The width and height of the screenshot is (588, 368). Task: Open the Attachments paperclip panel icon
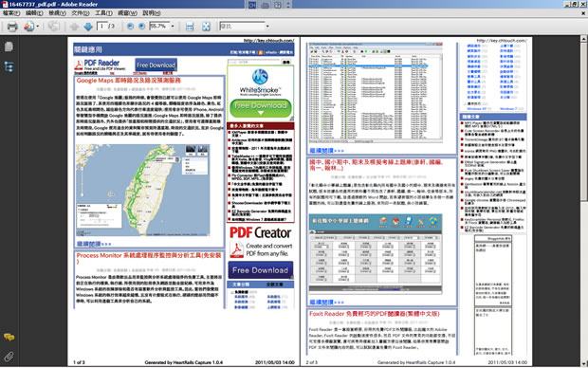pos(9,356)
